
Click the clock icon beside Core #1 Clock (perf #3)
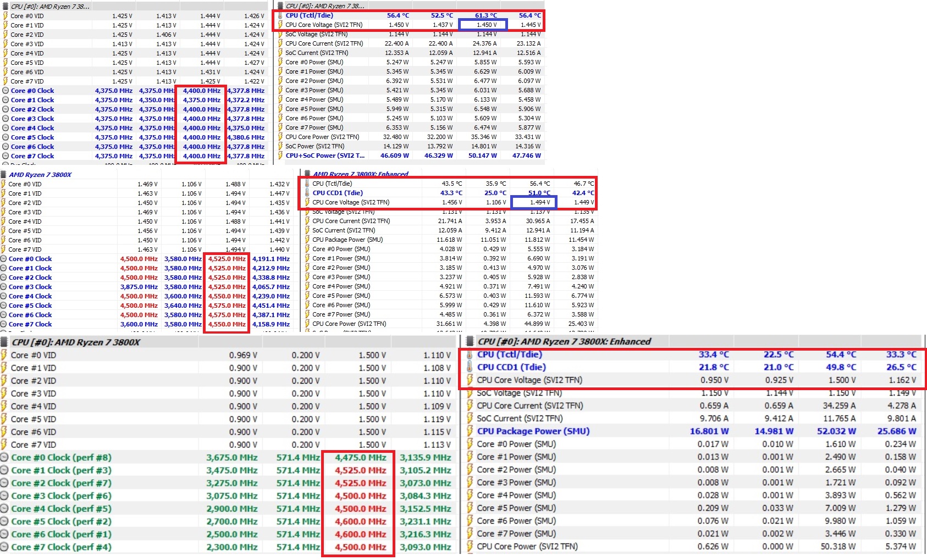point(4,470)
